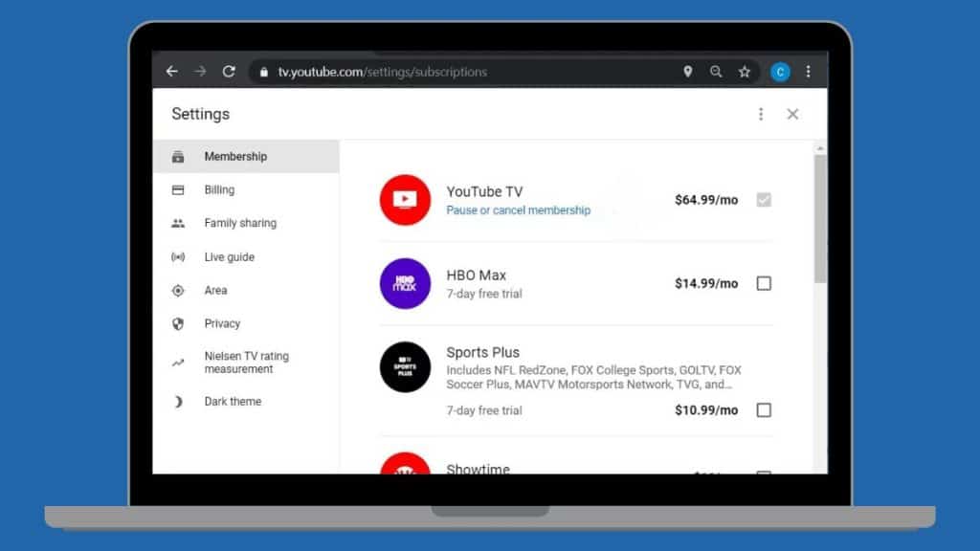Click the HBO Max title text

pos(477,275)
